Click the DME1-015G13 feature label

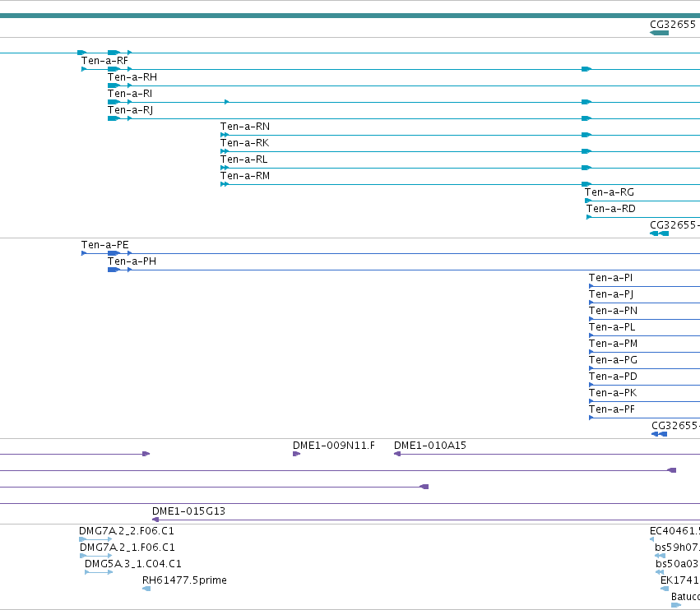[189, 511]
